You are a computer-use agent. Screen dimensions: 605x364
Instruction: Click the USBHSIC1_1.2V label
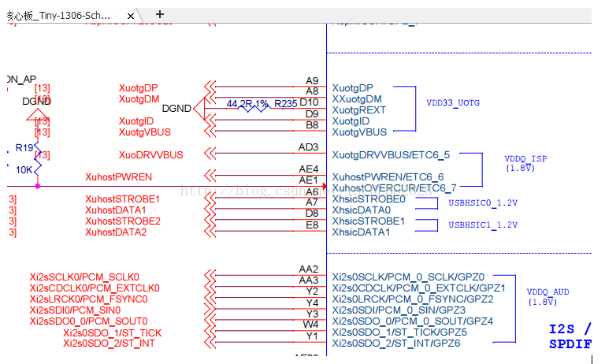483,225
